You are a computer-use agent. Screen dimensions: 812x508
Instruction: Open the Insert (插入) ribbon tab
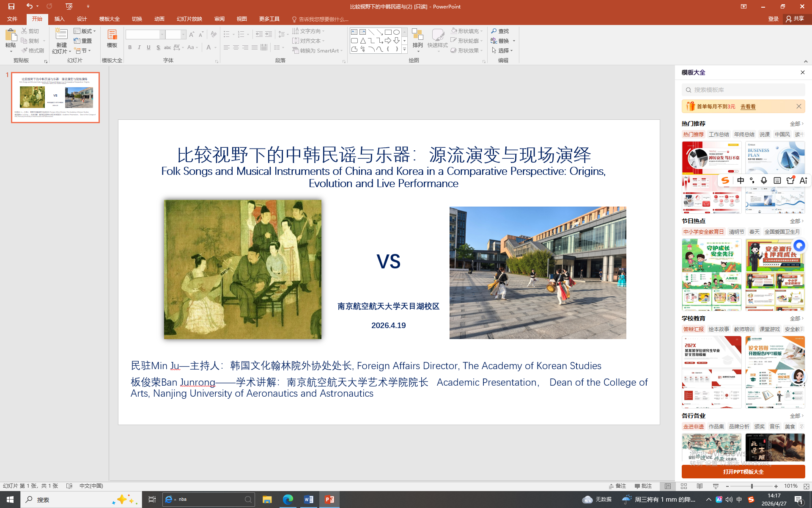coord(59,19)
